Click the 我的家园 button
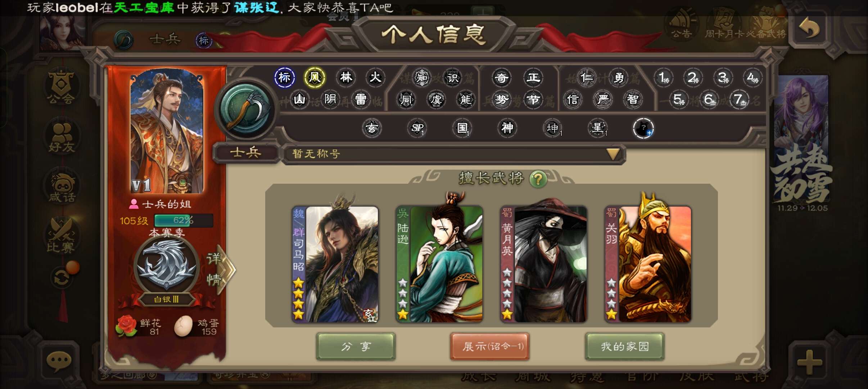Screen dimensions: 868x389 [x=625, y=346]
